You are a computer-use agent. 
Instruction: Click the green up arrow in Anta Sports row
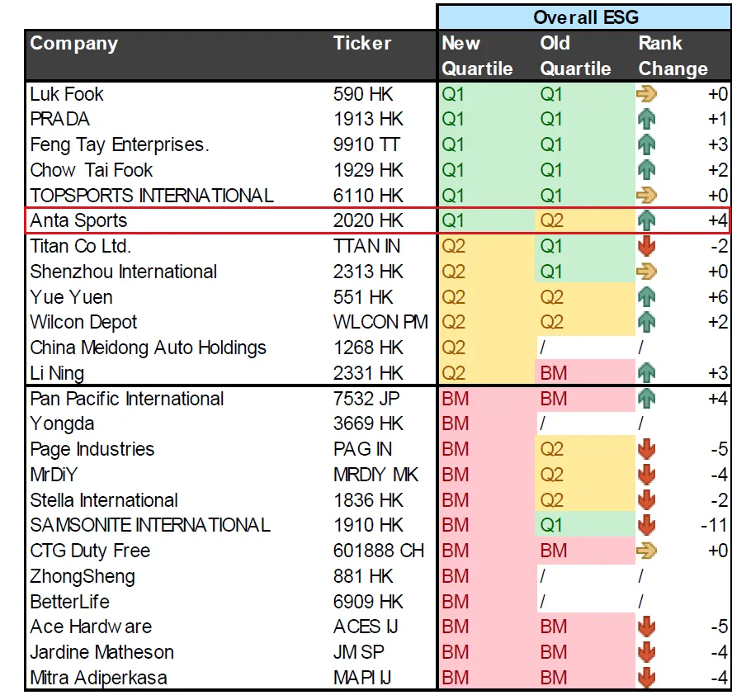[646, 221]
